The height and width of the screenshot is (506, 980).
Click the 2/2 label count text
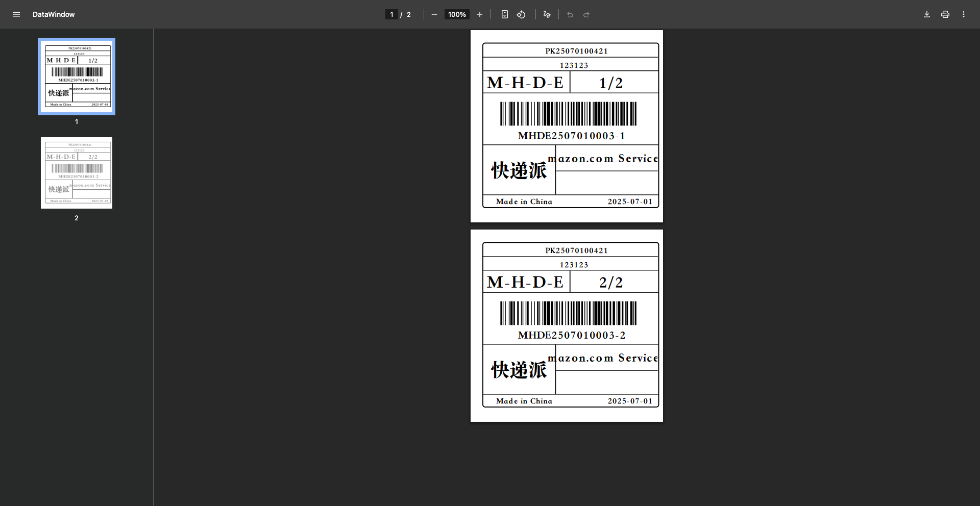[x=611, y=282]
